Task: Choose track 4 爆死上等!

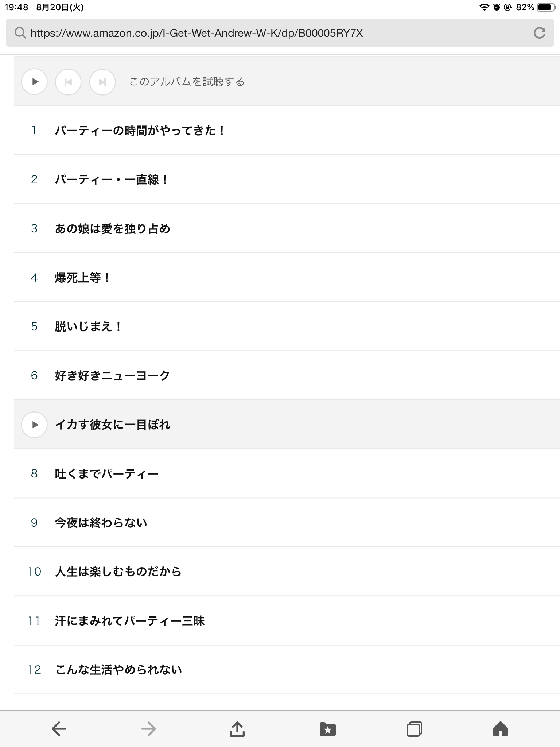Action: (x=287, y=278)
